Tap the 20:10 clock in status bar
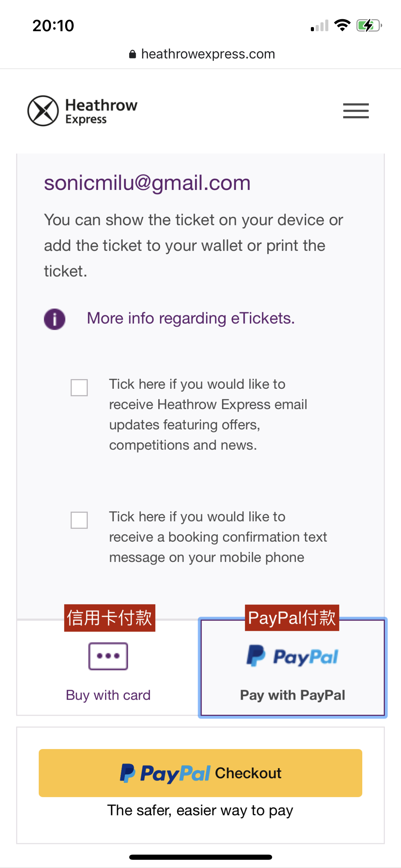 pyautogui.click(x=53, y=25)
